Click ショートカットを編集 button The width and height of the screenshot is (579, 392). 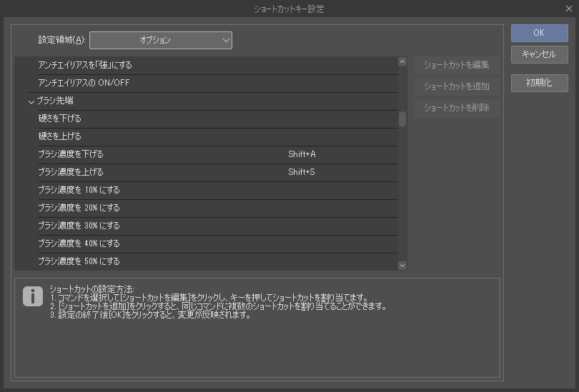(x=457, y=65)
